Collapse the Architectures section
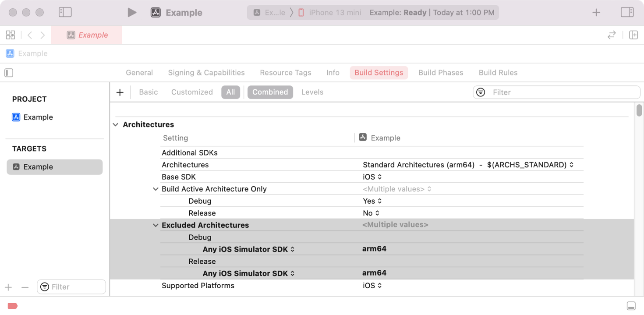 (116, 125)
